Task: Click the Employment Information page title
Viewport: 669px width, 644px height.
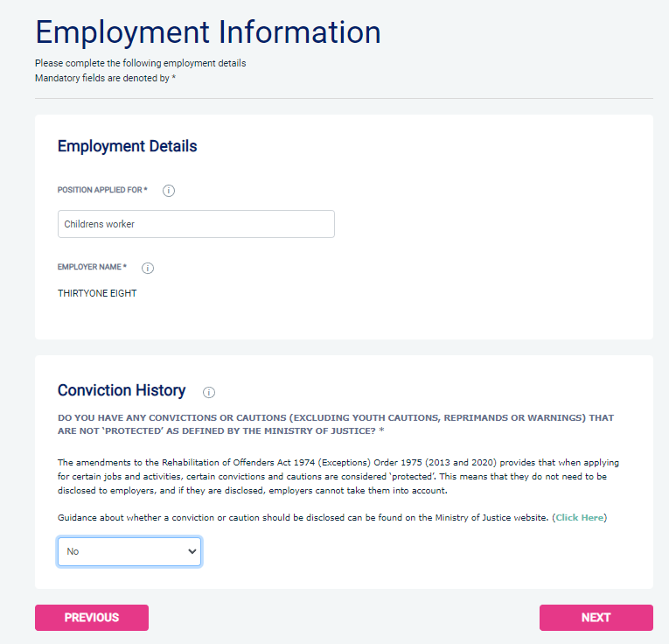Action: pyautogui.click(x=208, y=32)
